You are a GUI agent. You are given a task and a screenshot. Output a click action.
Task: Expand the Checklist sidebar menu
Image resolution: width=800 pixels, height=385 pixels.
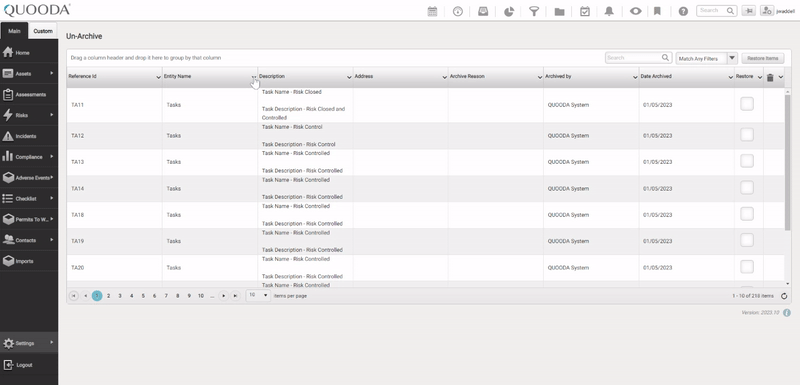click(29, 198)
